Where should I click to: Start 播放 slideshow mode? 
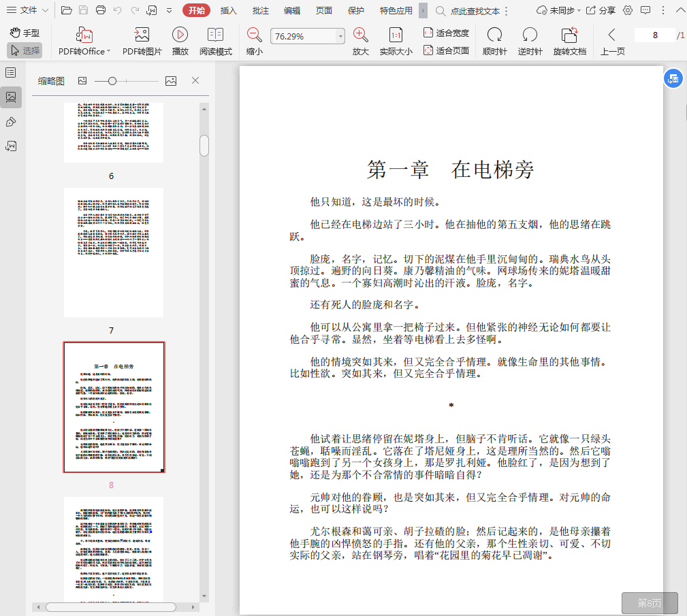(180, 42)
